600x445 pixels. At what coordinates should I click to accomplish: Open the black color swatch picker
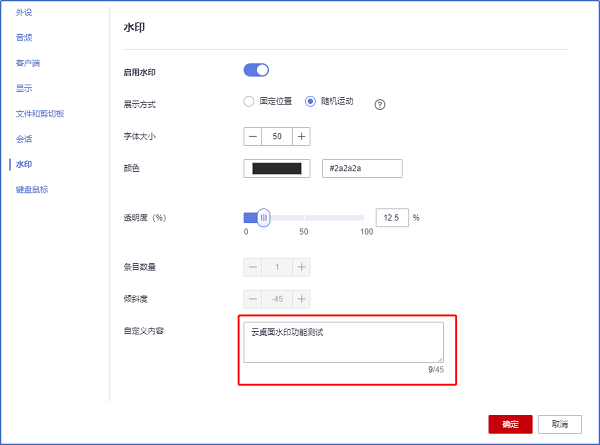tap(277, 168)
